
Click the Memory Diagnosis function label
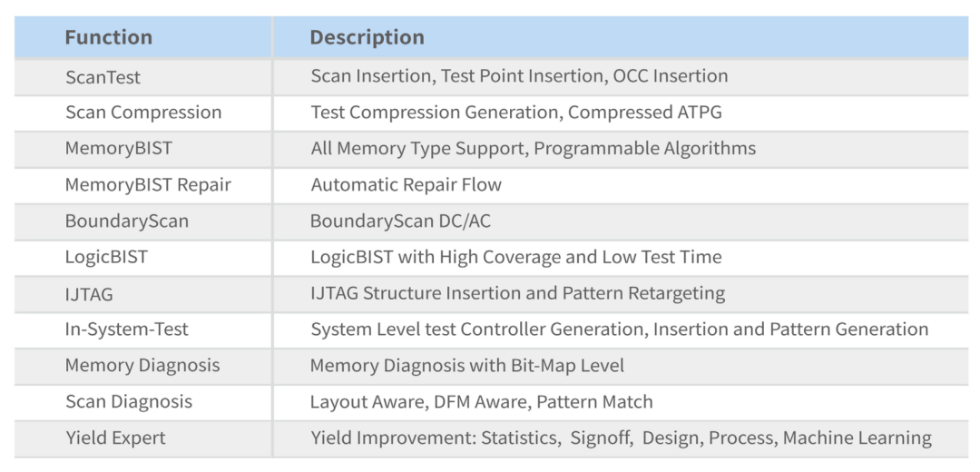tap(142, 366)
